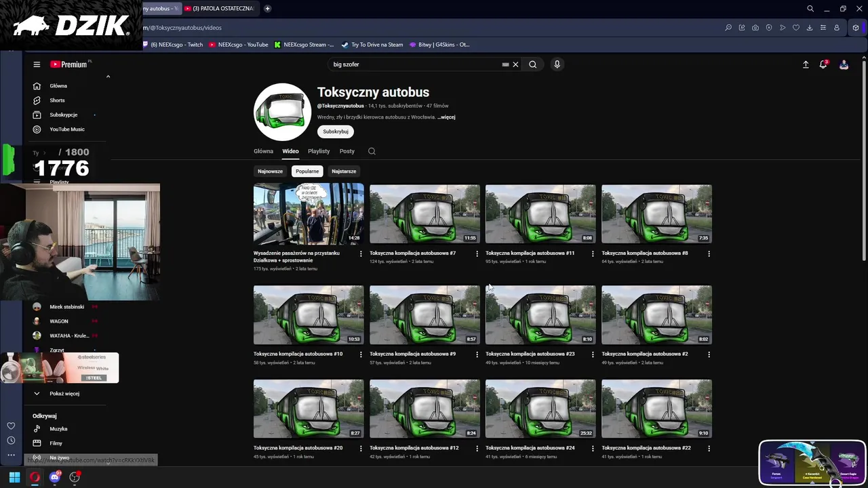The image size is (868, 488).
Task: Open the Mirek stabinski subscription channel
Action: pos(66,307)
